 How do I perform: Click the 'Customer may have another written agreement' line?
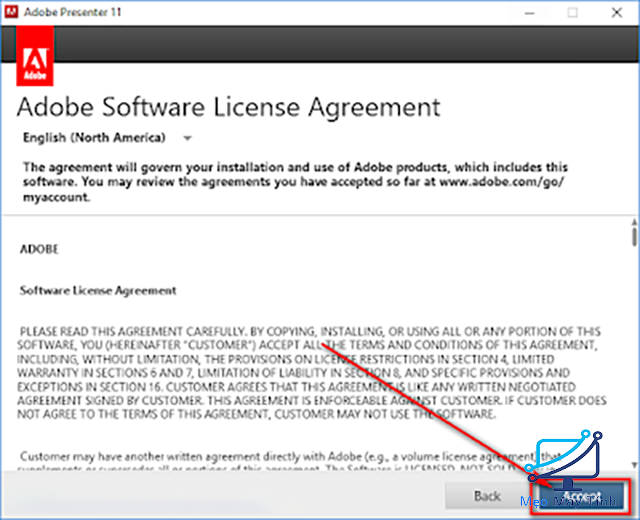pos(291,456)
